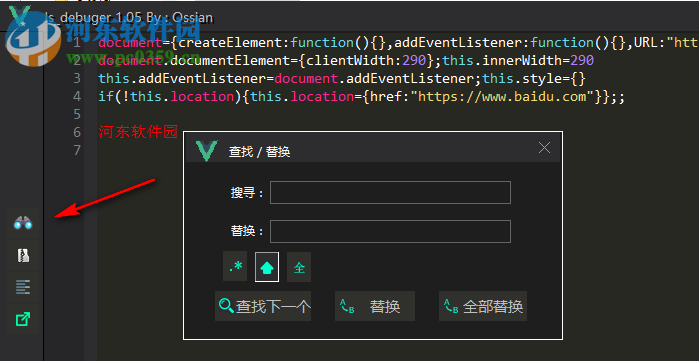This screenshot has height=361, width=699.
Task: Click the clientWidth:290 code on line 2
Action: pos(367,60)
